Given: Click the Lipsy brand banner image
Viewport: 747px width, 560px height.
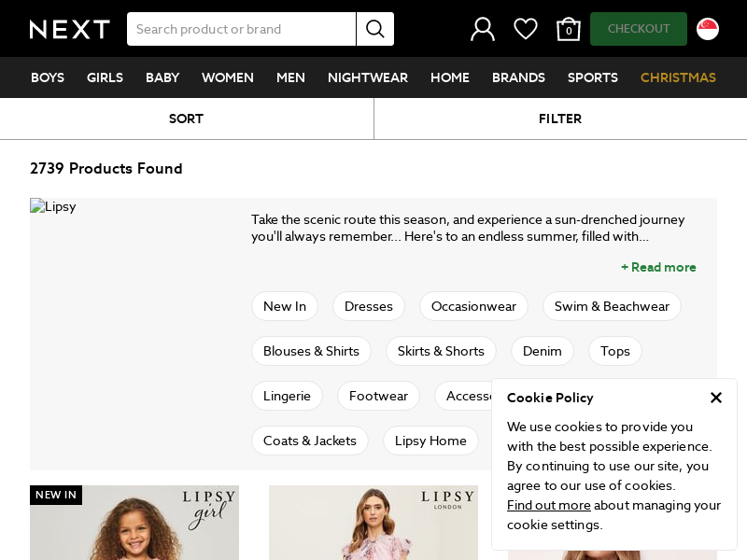Looking at the screenshot, I should (53, 206).
